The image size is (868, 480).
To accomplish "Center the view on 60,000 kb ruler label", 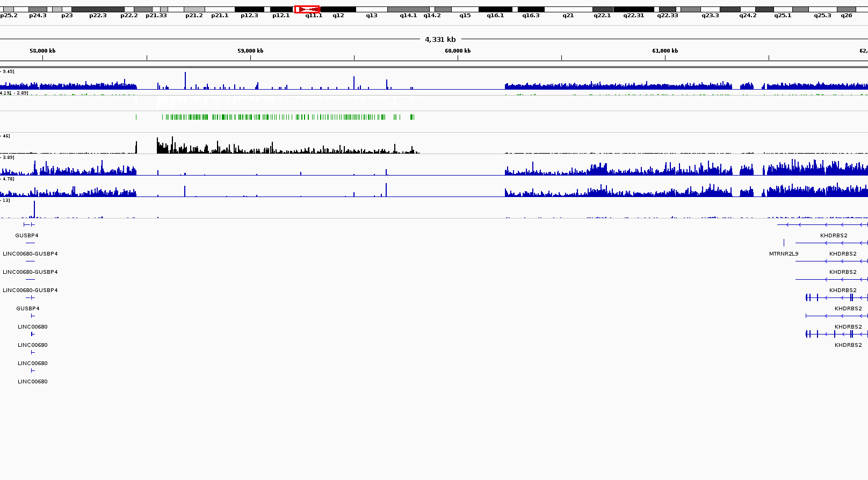I will pyautogui.click(x=458, y=51).
